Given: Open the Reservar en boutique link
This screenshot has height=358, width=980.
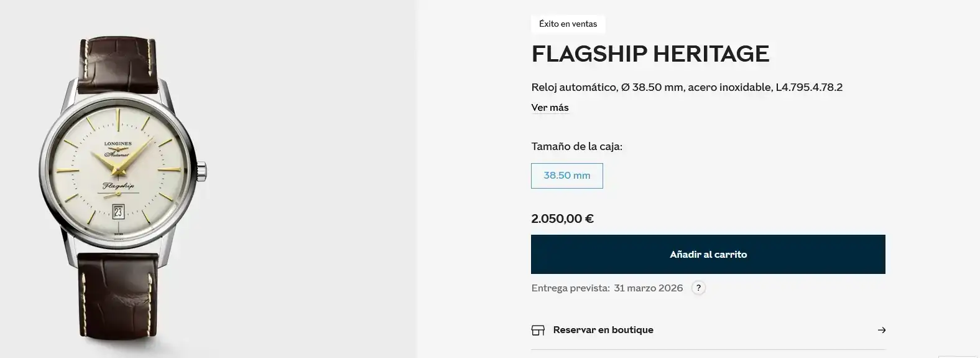Looking at the screenshot, I should click(x=603, y=330).
